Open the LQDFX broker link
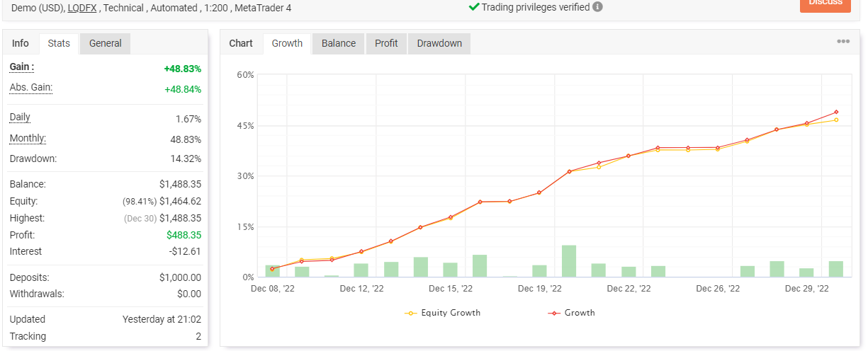868x351 pixels. pos(83,8)
